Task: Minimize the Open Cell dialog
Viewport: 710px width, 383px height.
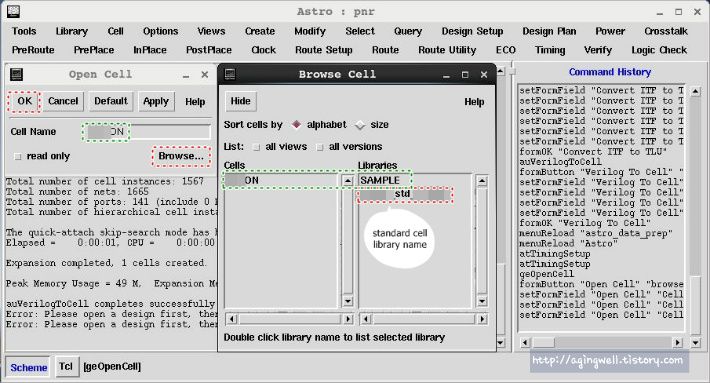Action: coord(186,75)
